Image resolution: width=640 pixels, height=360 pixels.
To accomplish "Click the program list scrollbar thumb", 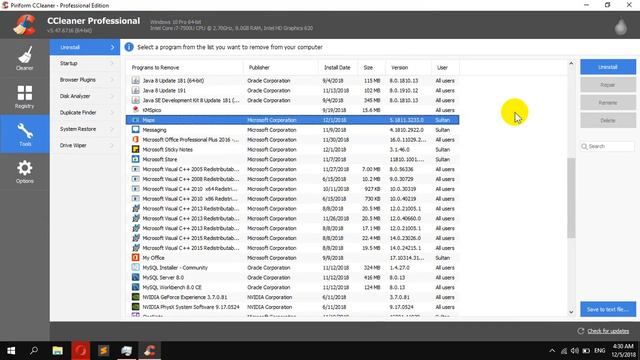I will pyautogui.click(x=571, y=198).
